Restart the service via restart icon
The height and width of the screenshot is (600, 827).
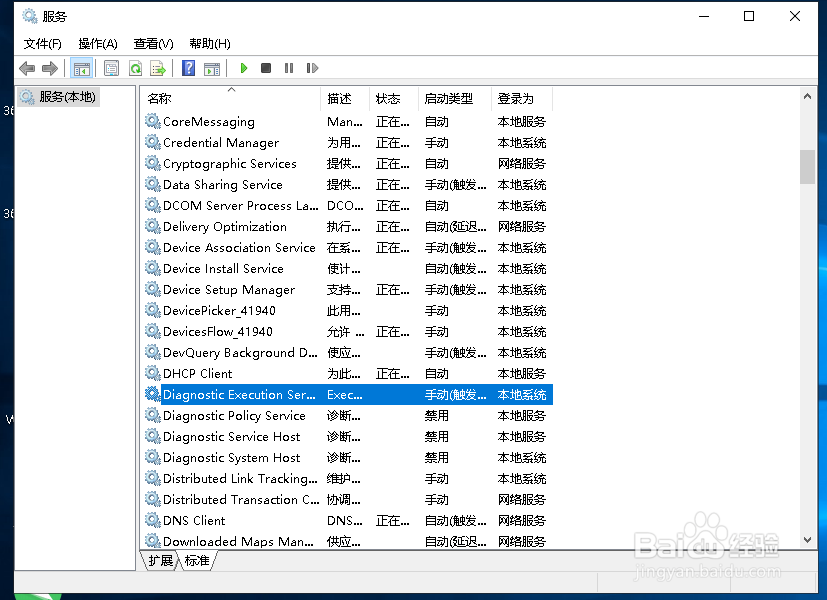pos(312,68)
